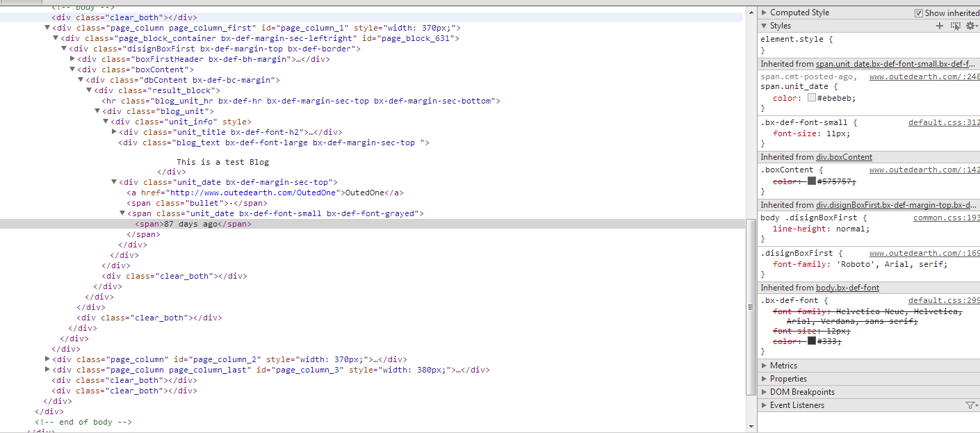Expand the page_column_last div node

47,370
